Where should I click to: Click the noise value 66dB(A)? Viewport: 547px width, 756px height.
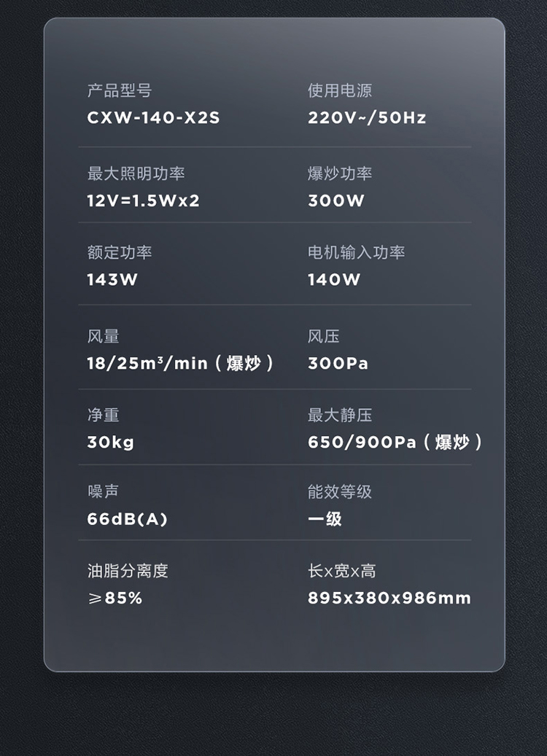[128, 519]
